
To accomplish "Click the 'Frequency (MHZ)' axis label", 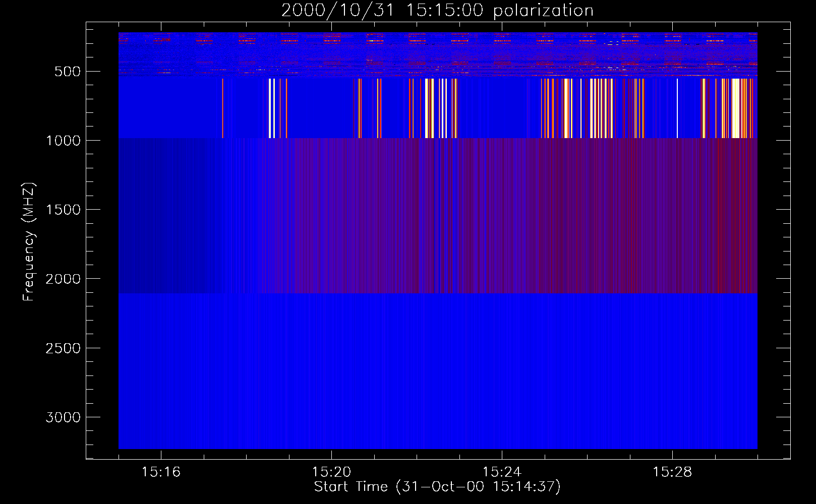I will click(x=28, y=242).
